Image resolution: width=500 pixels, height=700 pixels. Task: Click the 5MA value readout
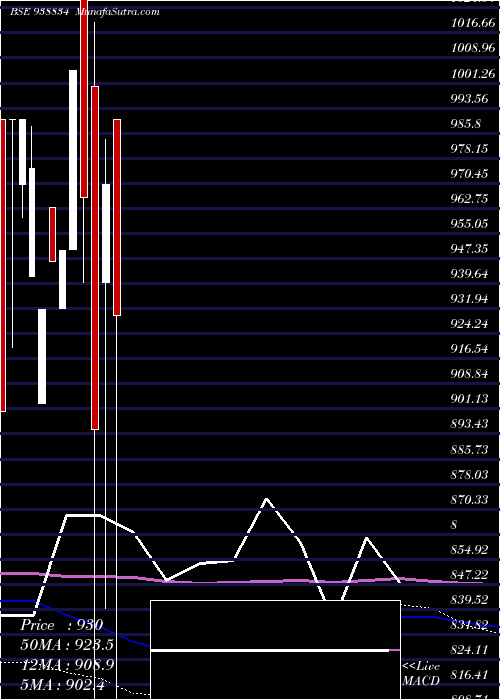[x=62, y=684]
